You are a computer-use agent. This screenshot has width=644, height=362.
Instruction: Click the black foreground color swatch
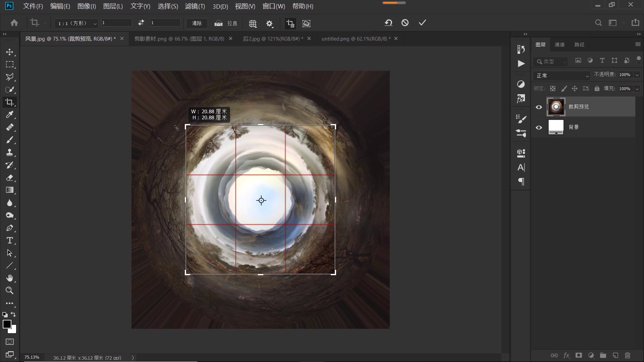tap(7, 324)
